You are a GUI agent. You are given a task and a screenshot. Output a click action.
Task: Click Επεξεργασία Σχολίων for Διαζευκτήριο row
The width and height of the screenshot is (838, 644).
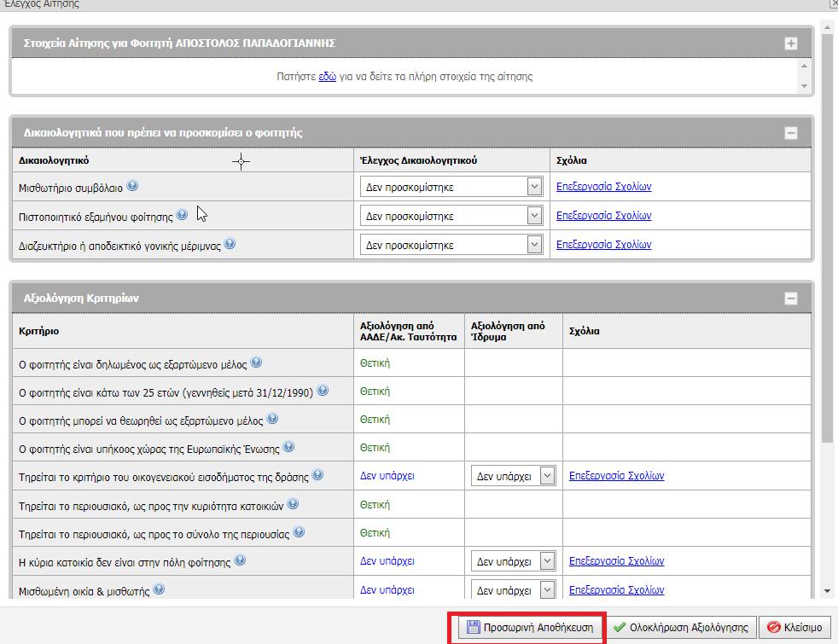point(603,244)
